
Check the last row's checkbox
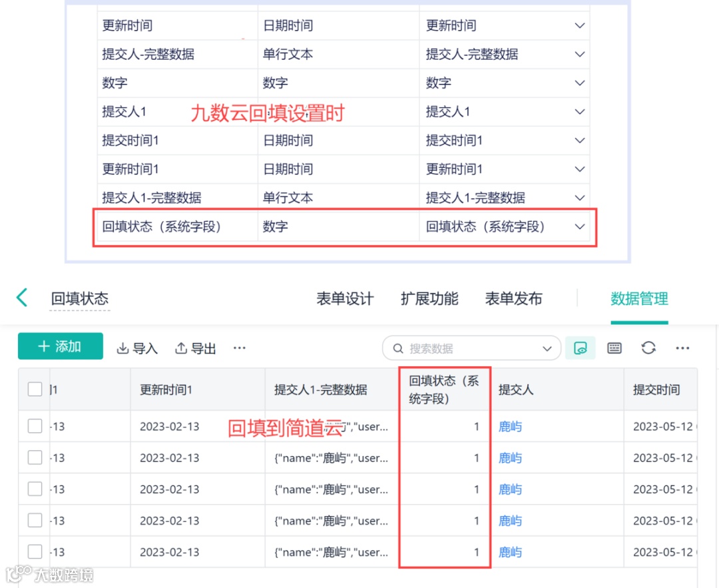(x=35, y=552)
